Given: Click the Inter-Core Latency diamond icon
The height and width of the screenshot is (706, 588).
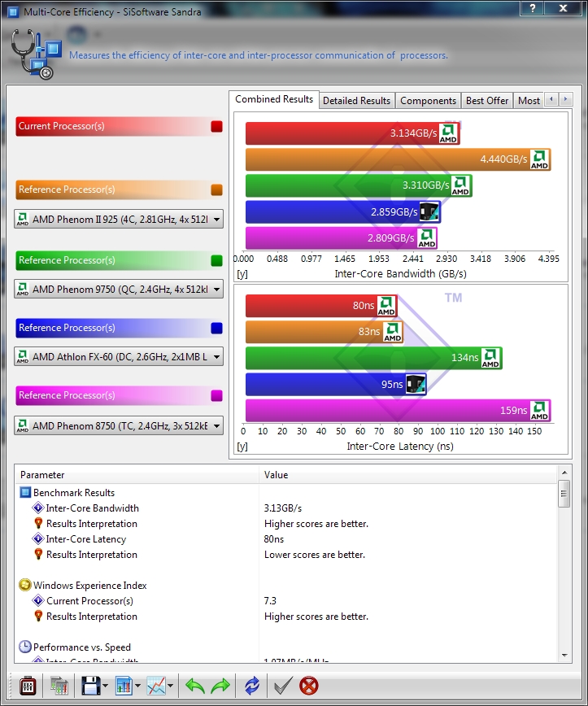Looking at the screenshot, I should pyautogui.click(x=38, y=538).
